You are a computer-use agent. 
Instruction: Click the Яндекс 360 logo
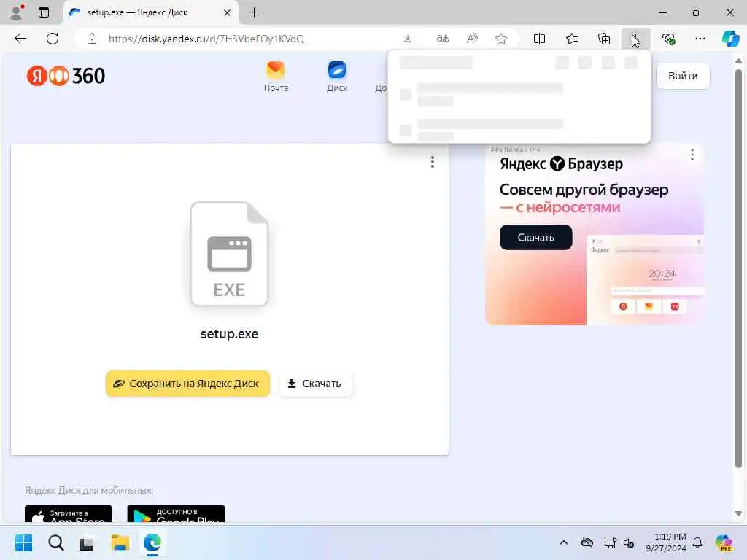pyautogui.click(x=66, y=76)
